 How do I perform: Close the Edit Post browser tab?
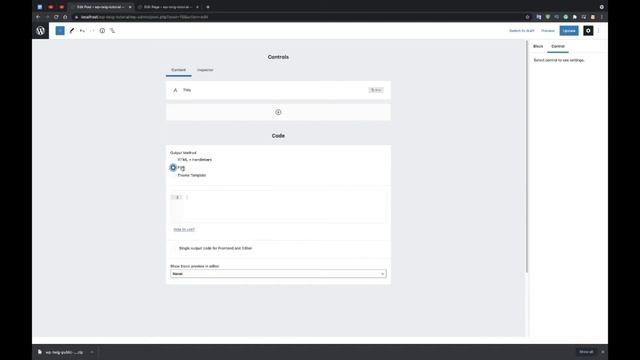[x=130, y=7]
